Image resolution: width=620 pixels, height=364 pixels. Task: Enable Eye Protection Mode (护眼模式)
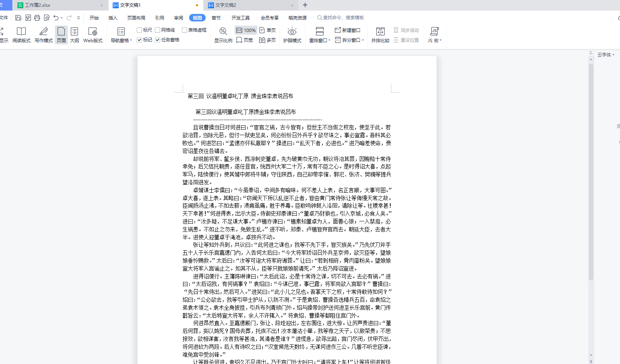tap(292, 35)
